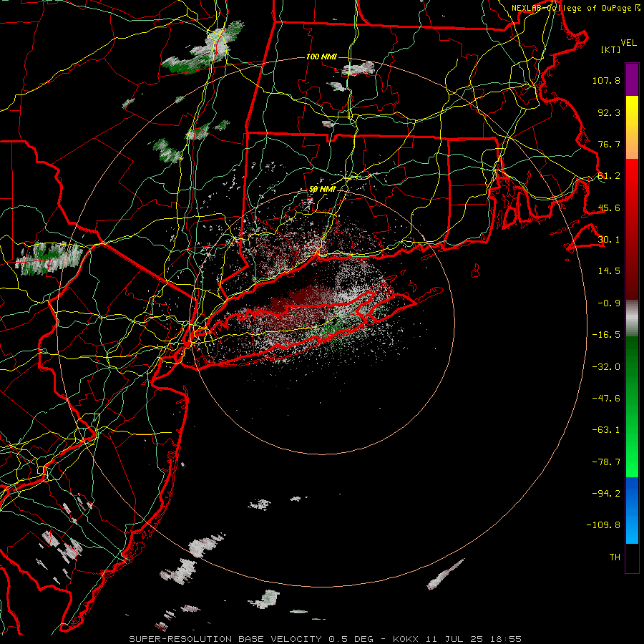The image size is (644, 644).
Task: Select the -109.8 legend value
Action: click(603, 525)
